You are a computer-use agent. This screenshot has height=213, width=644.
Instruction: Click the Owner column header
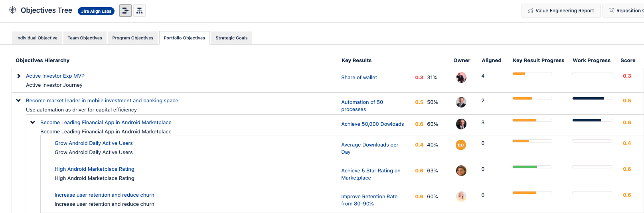(462, 60)
